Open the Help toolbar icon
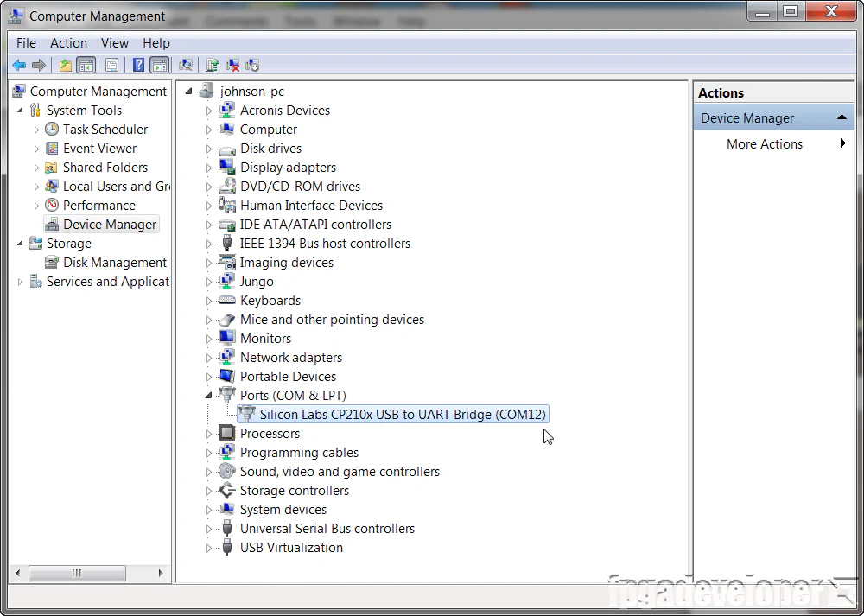 138,65
